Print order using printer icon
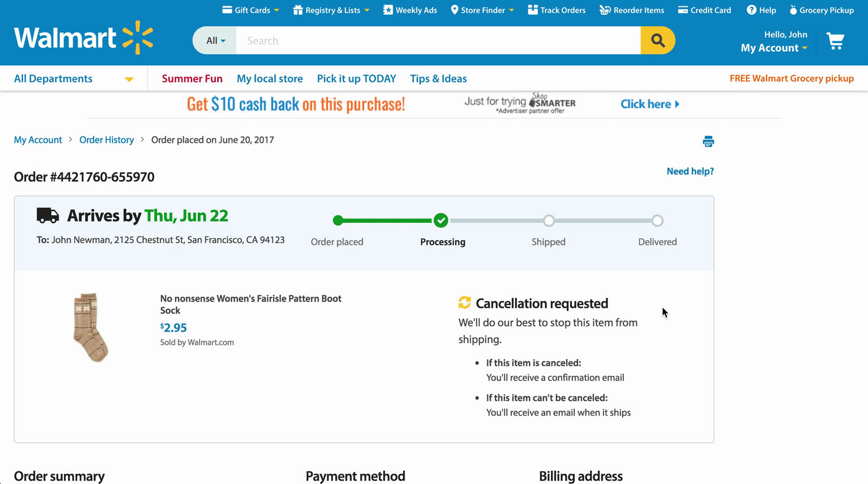Screen dimensions: 868x484 (708, 141)
